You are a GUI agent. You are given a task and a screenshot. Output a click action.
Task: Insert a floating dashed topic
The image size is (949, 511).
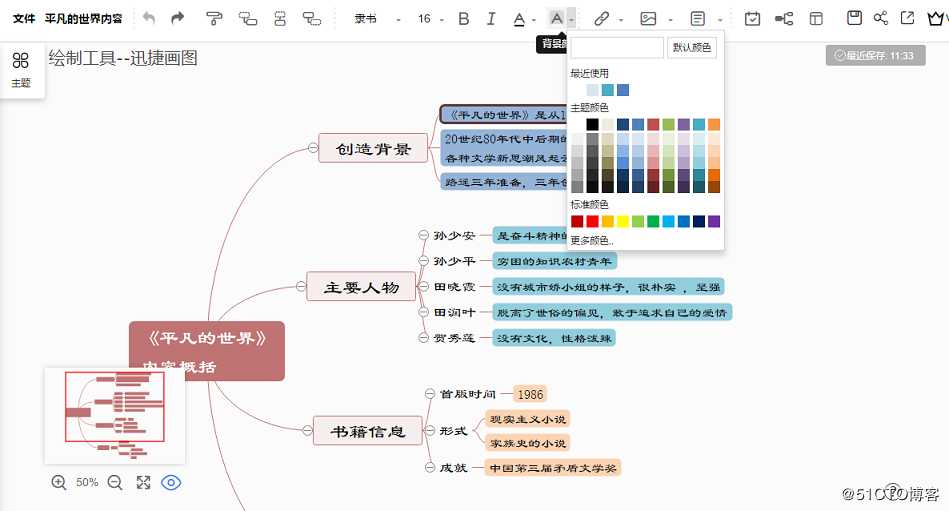click(x=312, y=19)
